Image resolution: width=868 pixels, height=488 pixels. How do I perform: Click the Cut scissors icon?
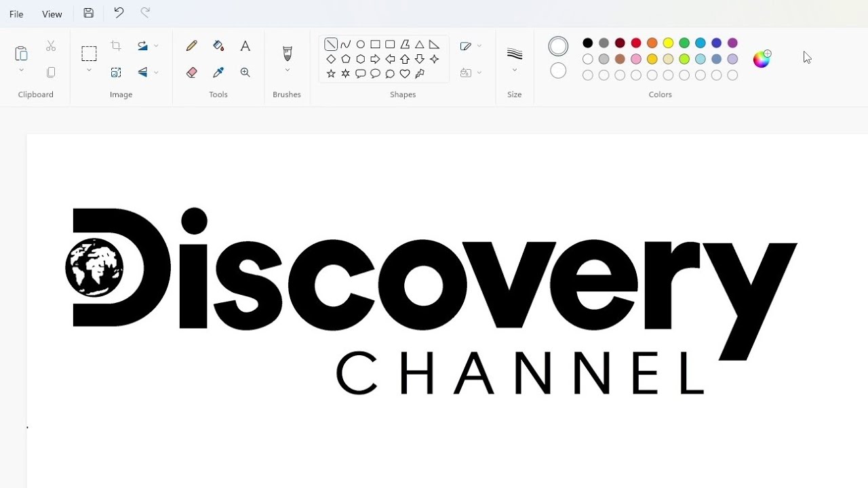tap(51, 46)
